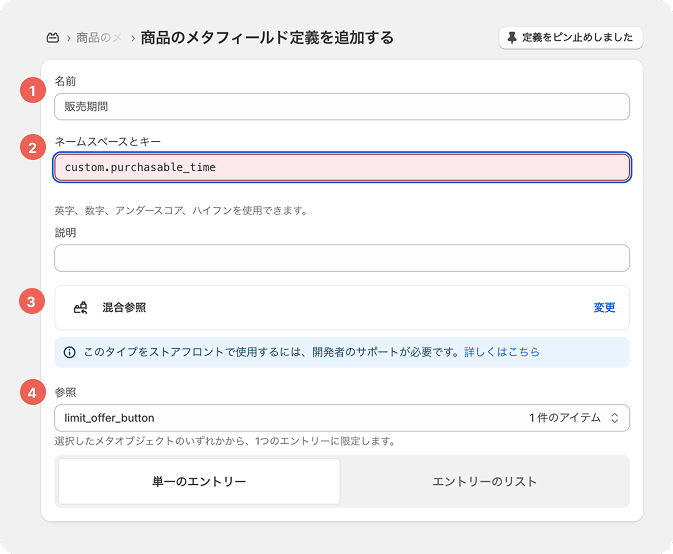Focus the custom.purchasable_time namespace key field

click(341, 167)
